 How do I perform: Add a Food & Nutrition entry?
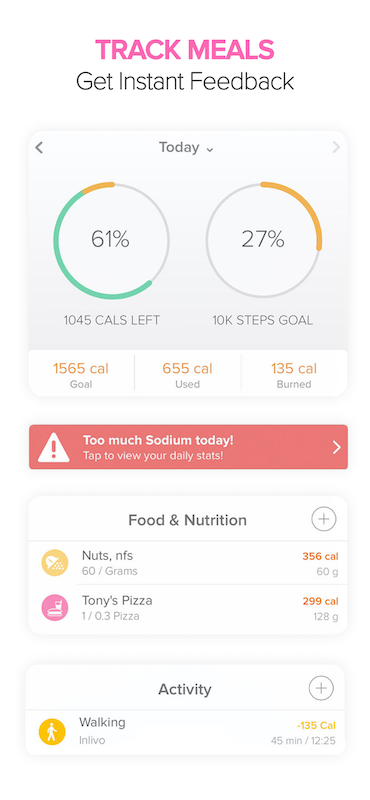pyautogui.click(x=324, y=519)
